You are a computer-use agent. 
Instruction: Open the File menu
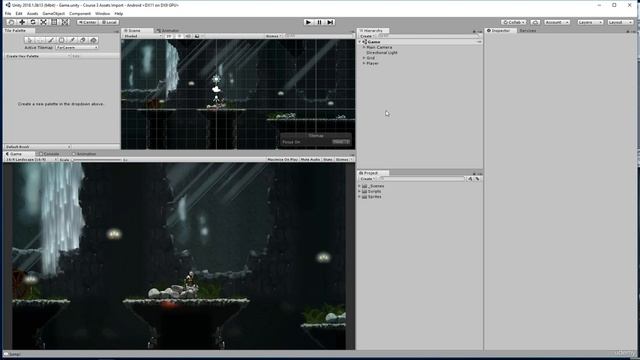[x=8, y=13]
